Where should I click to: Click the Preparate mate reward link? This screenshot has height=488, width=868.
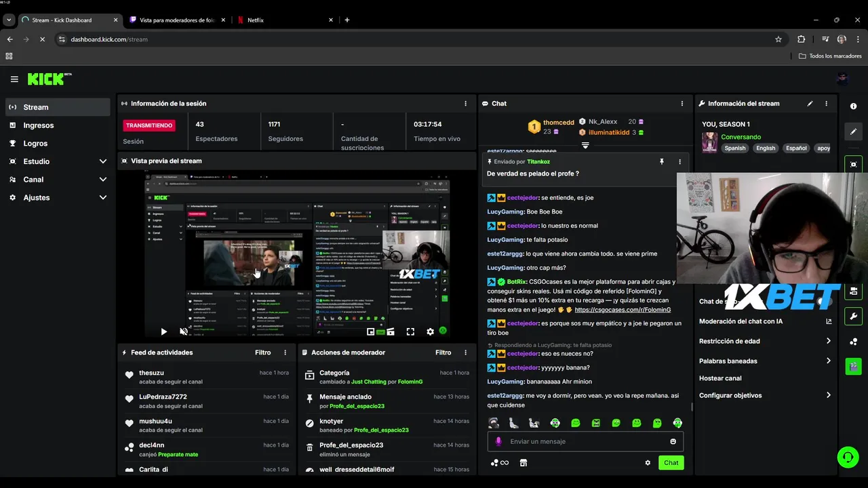[x=178, y=454]
